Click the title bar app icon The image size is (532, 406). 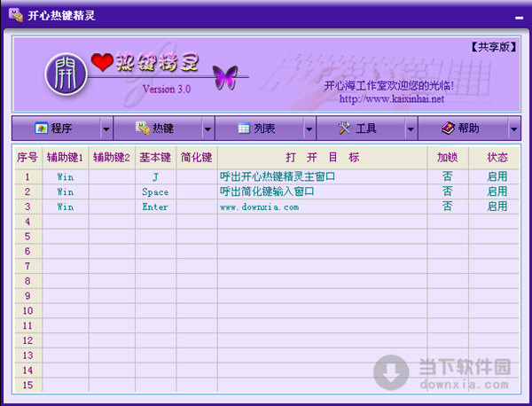pyautogui.click(x=16, y=15)
